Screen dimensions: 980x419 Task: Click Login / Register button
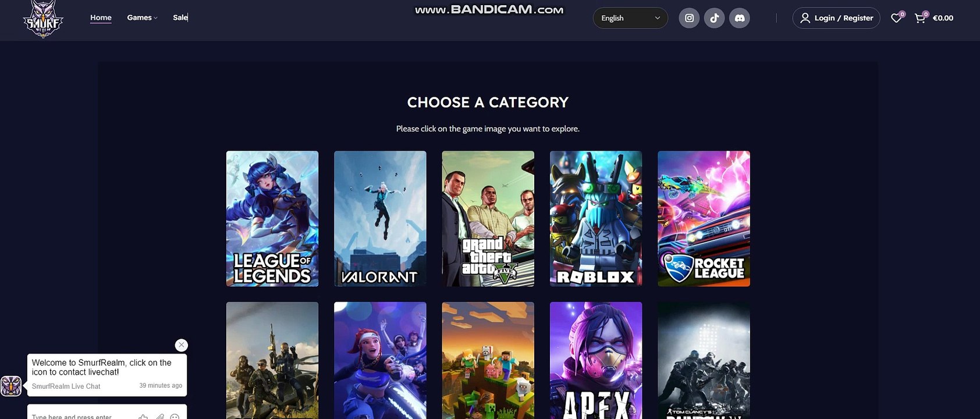pos(836,18)
